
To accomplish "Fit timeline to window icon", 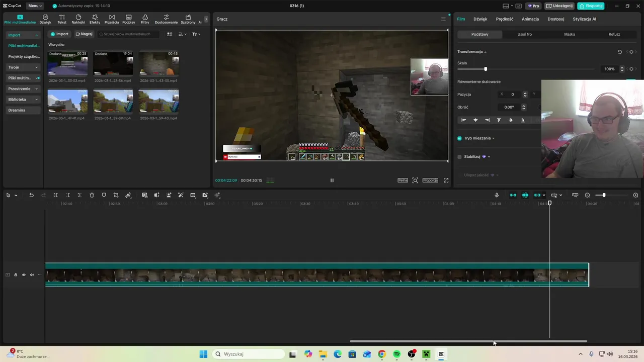I will [x=575, y=195].
